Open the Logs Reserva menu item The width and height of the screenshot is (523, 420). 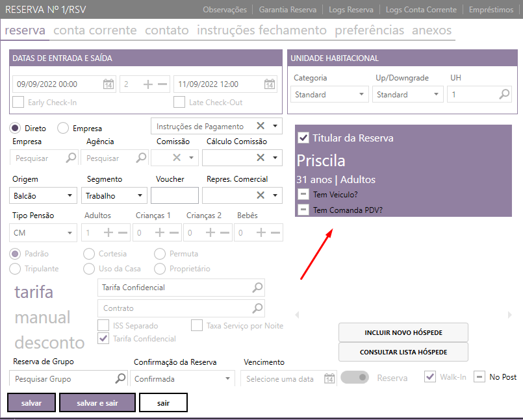(351, 10)
